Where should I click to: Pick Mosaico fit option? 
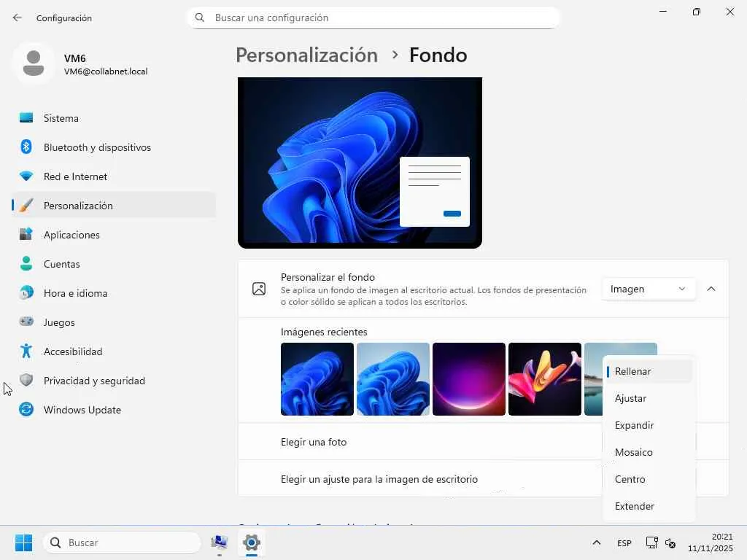coord(649,452)
